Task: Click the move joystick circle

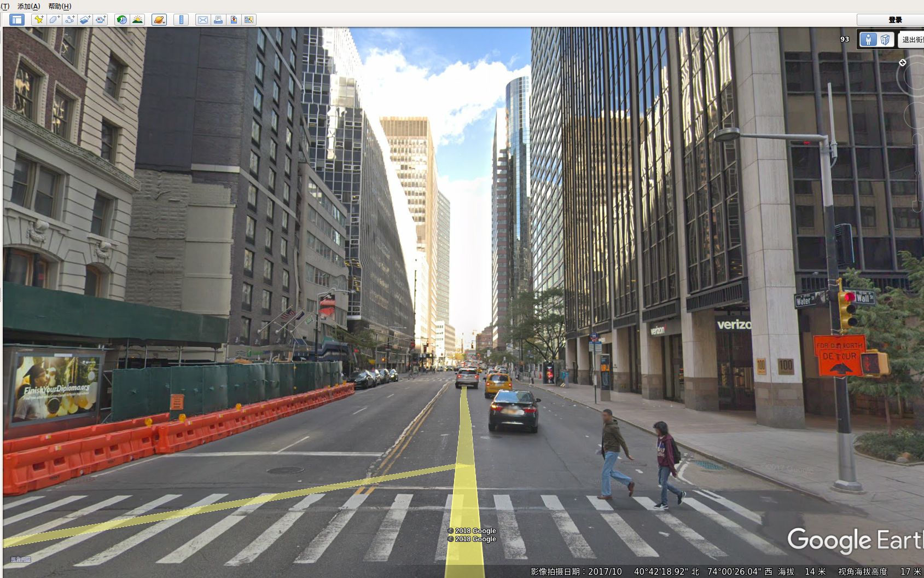Action: [x=915, y=115]
